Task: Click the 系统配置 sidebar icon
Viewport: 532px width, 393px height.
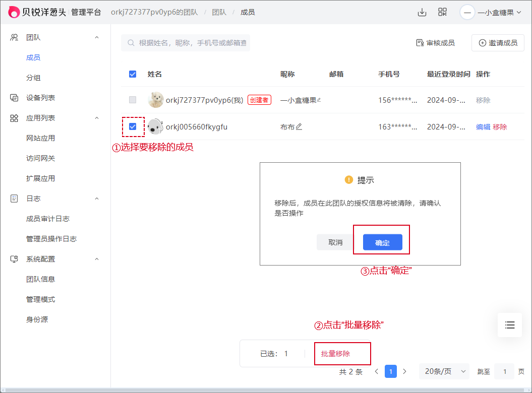Action: pyautogui.click(x=14, y=258)
